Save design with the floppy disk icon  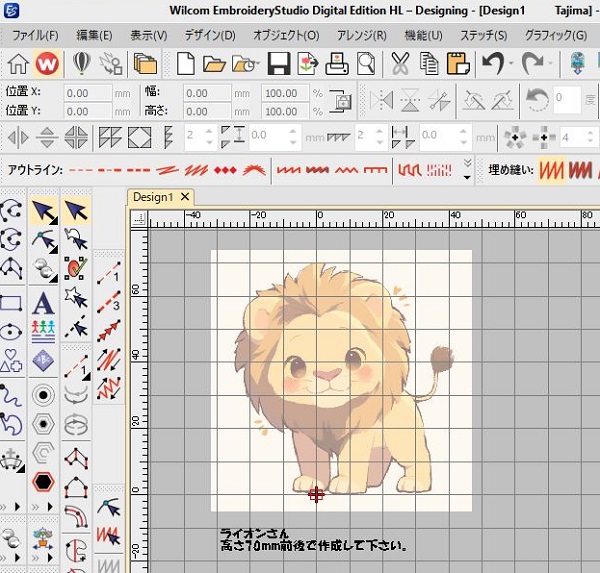pyautogui.click(x=279, y=64)
